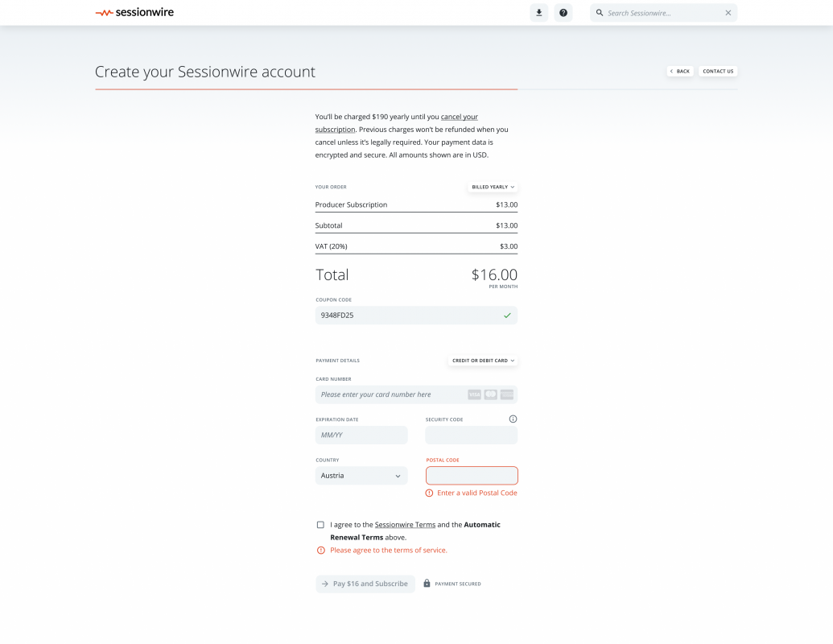Open the Billed Yearly dropdown
This screenshot has height=644, width=833.
(x=493, y=187)
